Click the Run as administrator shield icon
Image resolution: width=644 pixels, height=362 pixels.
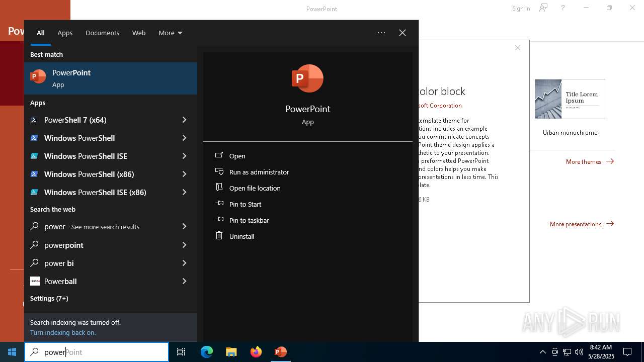tap(219, 171)
